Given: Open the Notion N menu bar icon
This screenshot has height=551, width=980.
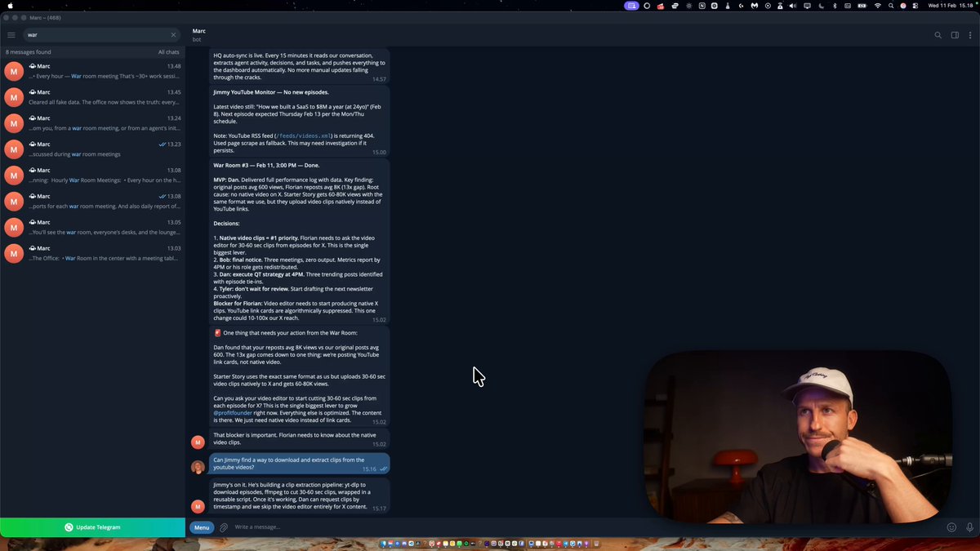Looking at the screenshot, I should (x=702, y=5).
